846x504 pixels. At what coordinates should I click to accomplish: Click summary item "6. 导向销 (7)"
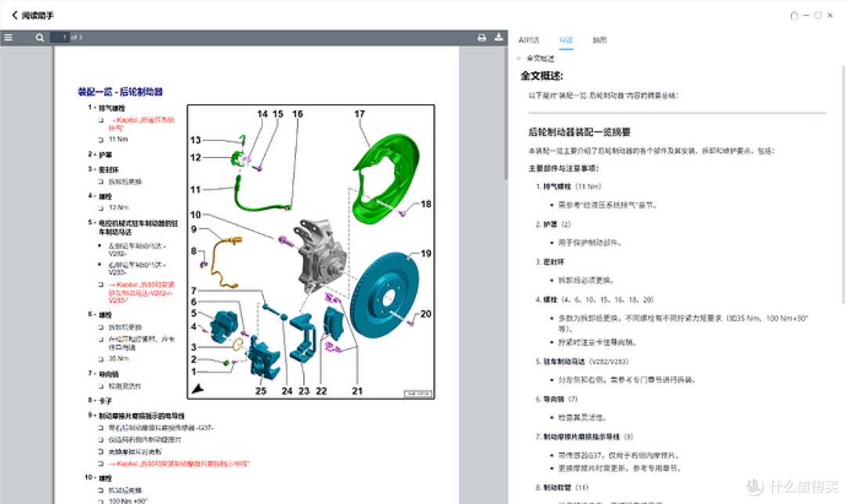557,399
